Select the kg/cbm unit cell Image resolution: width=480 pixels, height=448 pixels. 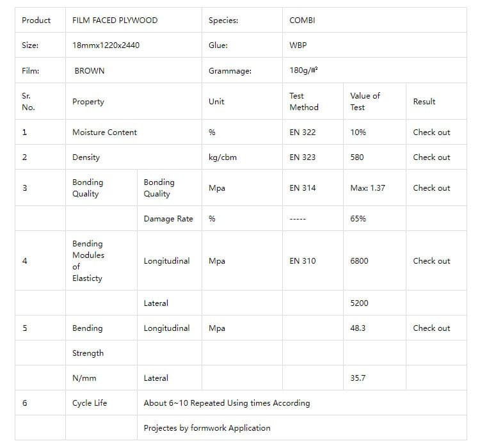pos(223,157)
